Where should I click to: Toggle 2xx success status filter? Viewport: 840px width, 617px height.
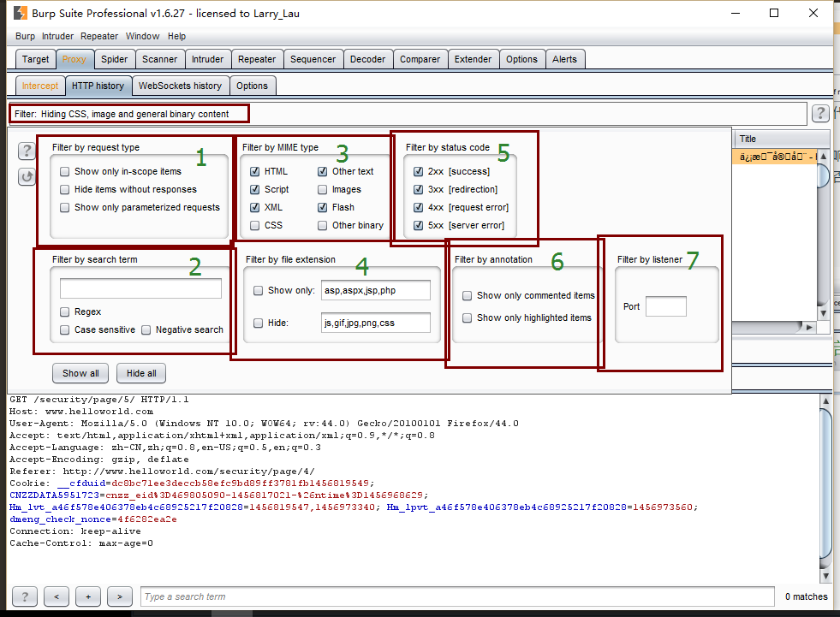pyautogui.click(x=419, y=171)
